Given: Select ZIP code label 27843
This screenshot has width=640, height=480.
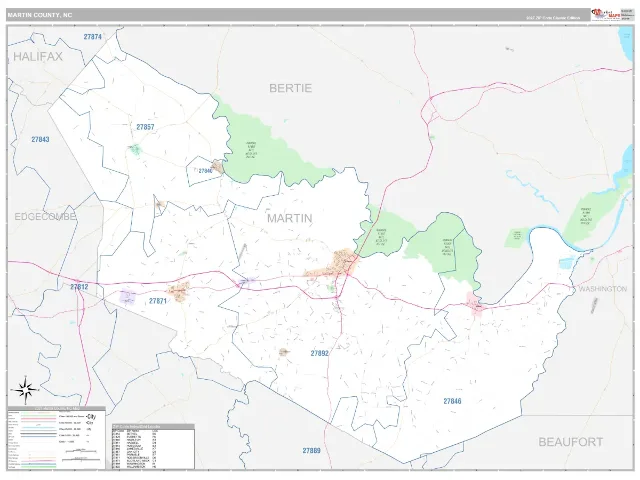Looking at the screenshot, I should tap(40, 140).
